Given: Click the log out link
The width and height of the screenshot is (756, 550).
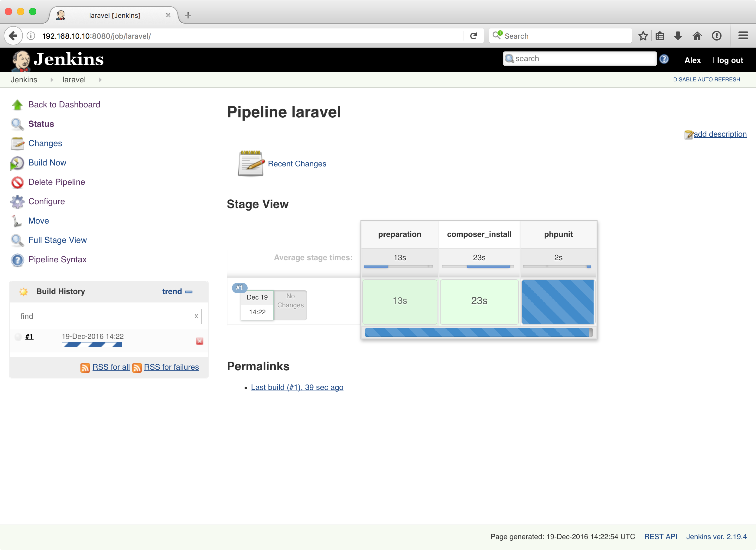Looking at the screenshot, I should [730, 61].
